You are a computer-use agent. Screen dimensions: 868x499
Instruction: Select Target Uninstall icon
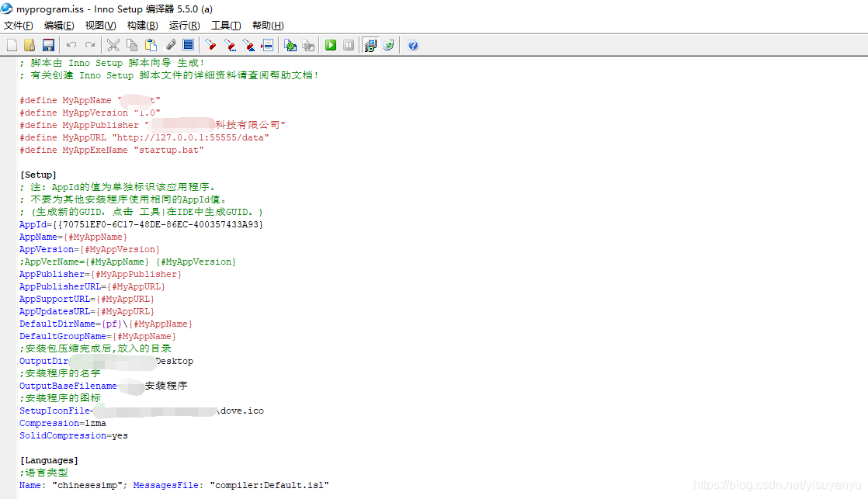coord(389,45)
